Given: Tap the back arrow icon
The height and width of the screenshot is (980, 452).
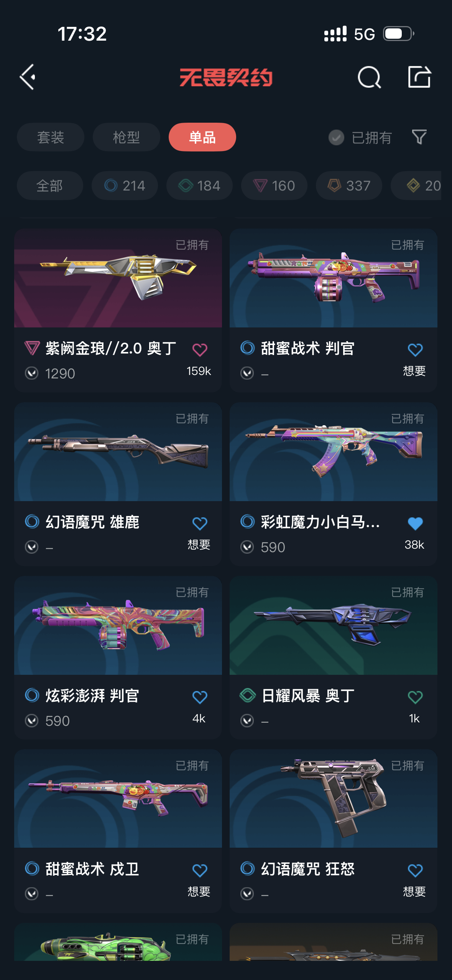Looking at the screenshot, I should (x=28, y=77).
